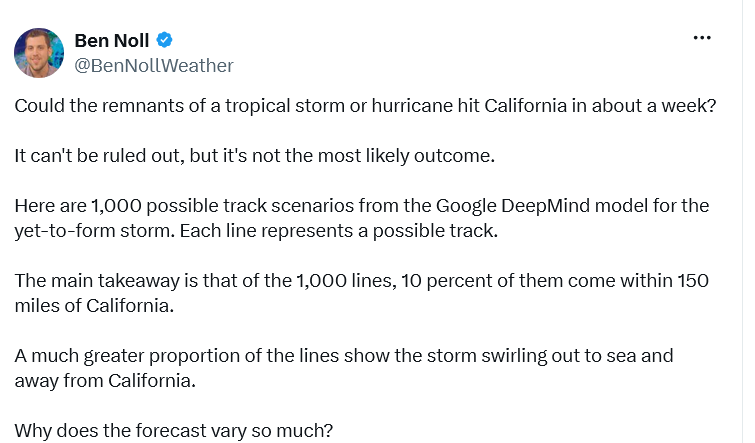Select the "yet-to-form storm" phrase
This screenshot has height=443, width=755.
95,231
